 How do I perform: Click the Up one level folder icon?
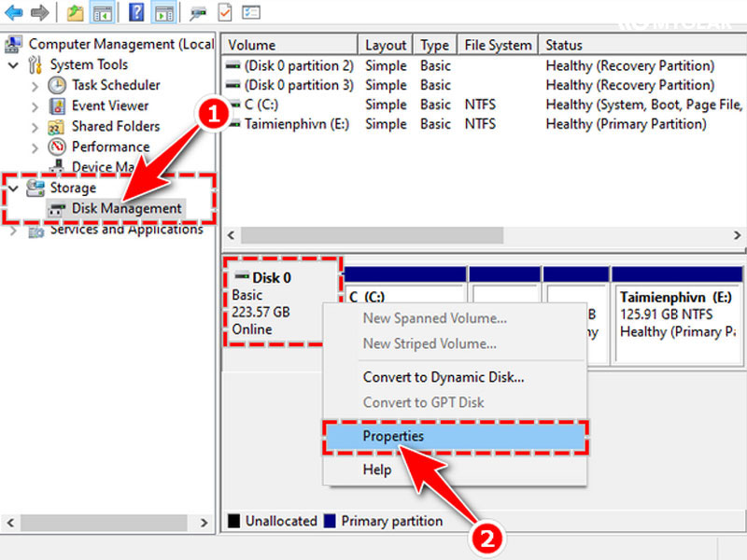click(75, 13)
